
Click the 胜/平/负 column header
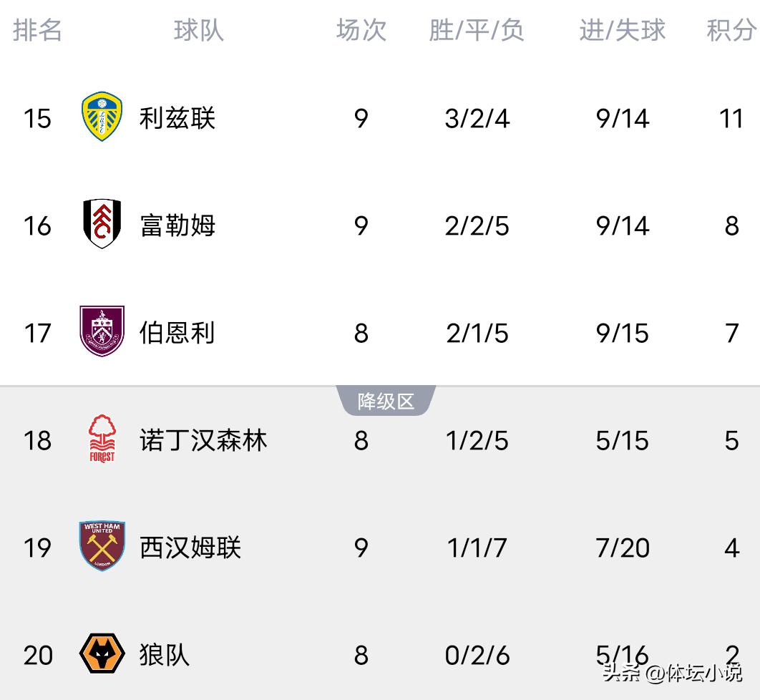point(477,30)
